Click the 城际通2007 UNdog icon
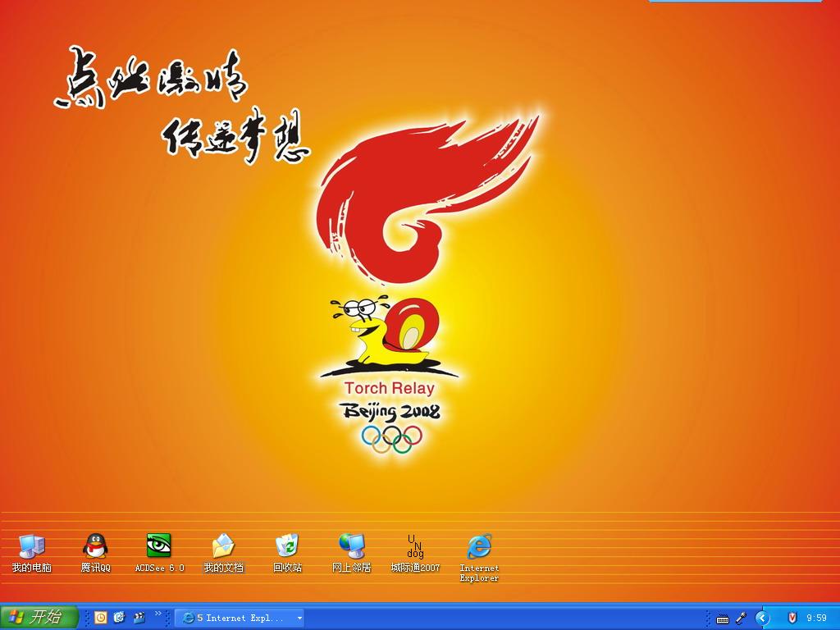The height and width of the screenshot is (630, 840). [x=415, y=546]
